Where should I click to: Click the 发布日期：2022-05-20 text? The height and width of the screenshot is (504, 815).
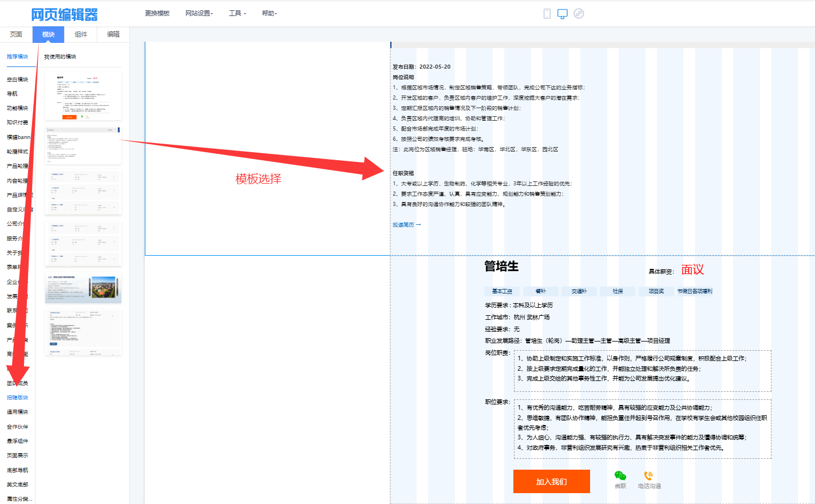(422, 67)
